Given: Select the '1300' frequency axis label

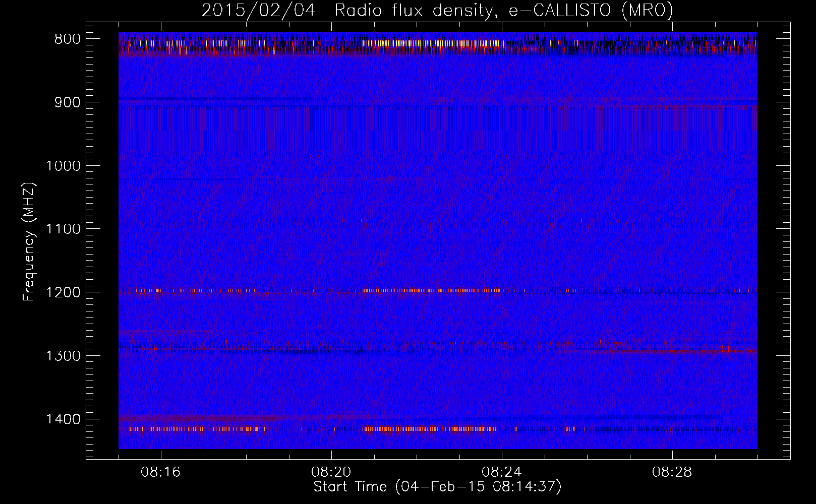Looking at the screenshot, I should [x=63, y=356].
